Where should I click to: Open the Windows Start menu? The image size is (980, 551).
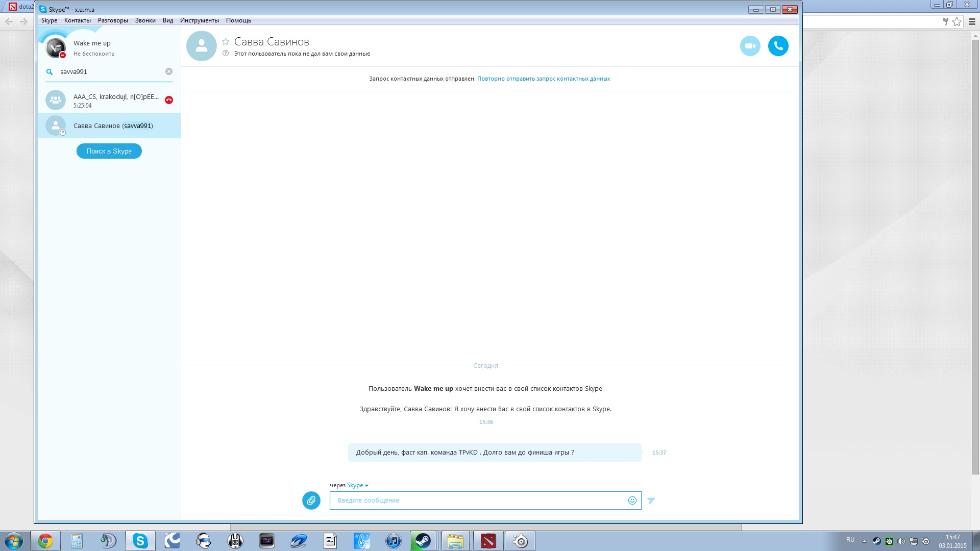pos(14,541)
